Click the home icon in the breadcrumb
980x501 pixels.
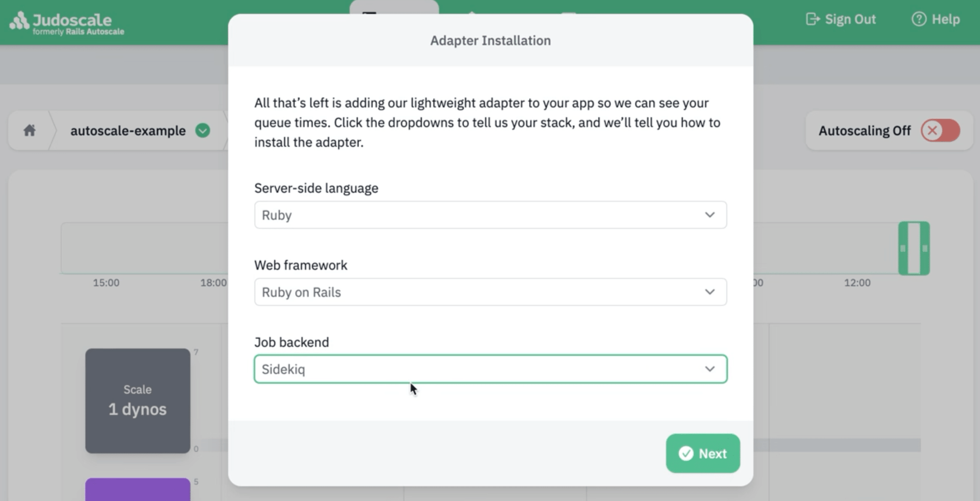29,131
